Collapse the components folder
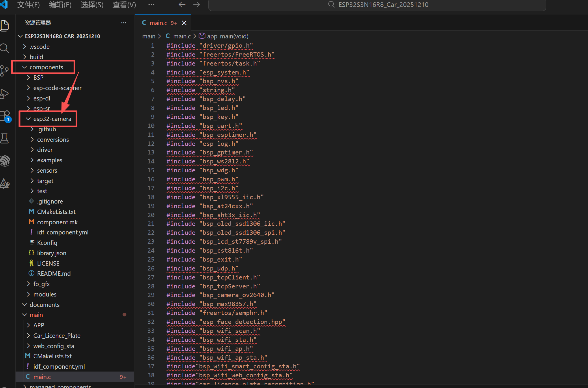 pos(46,67)
